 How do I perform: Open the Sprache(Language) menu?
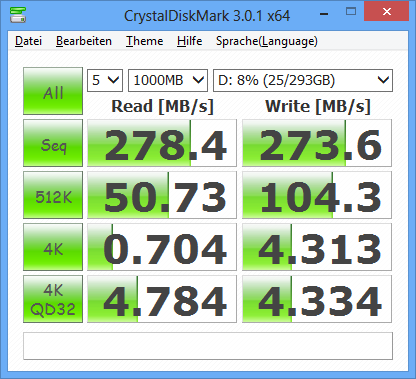click(267, 41)
